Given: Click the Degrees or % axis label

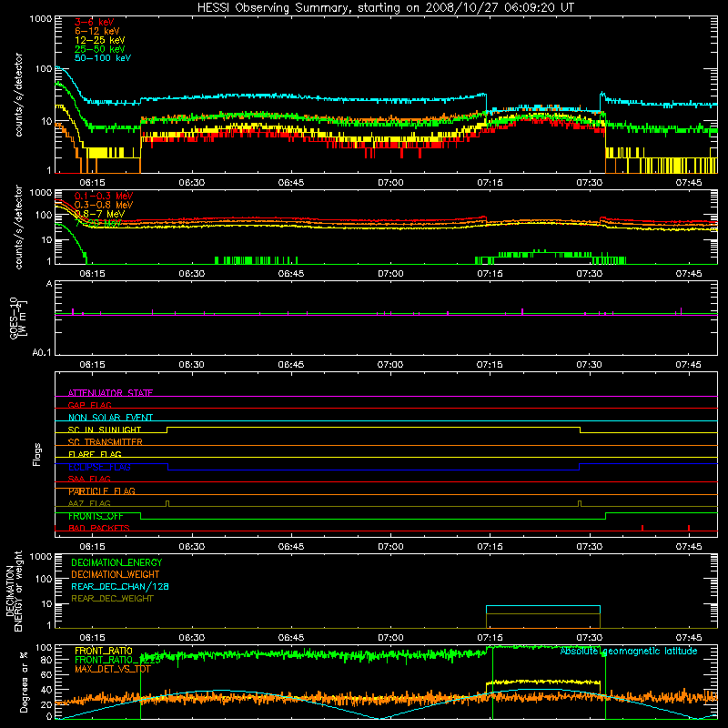Looking at the screenshot, I should (24, 682).
